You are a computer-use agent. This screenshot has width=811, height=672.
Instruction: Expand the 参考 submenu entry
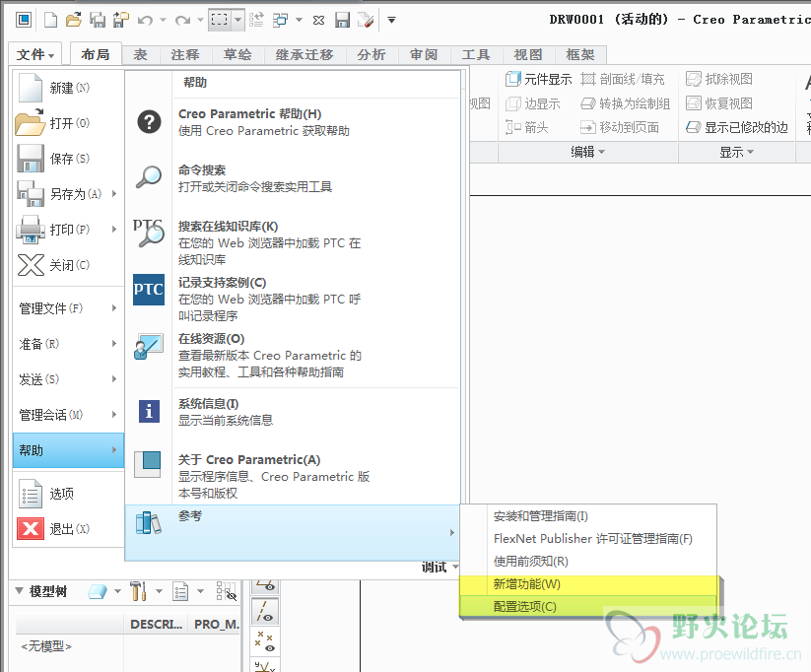[293, 532]
